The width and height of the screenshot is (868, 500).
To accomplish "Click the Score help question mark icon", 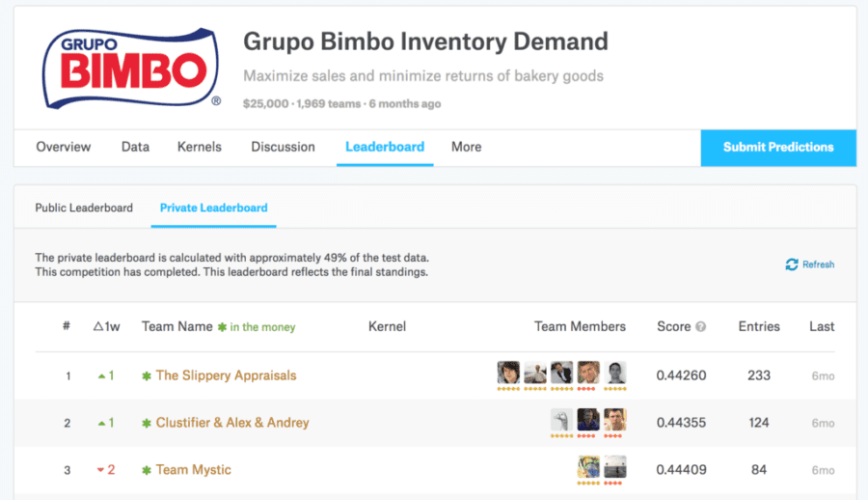I will [x=701, y=327].
